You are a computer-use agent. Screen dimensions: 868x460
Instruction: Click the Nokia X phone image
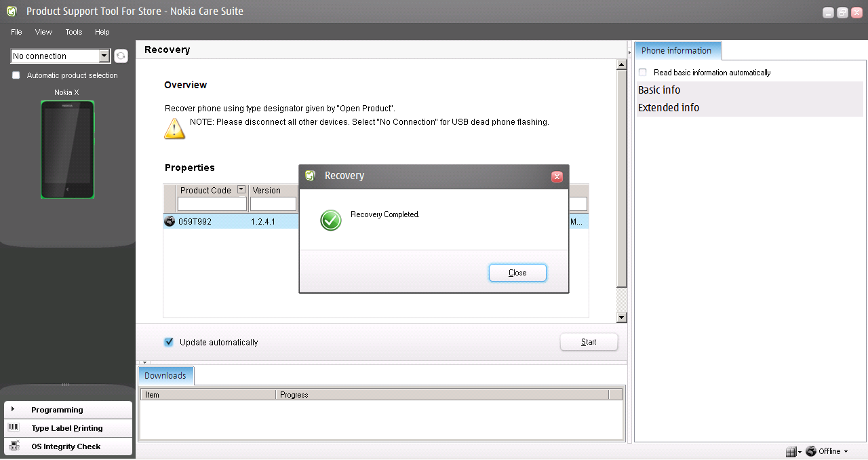67,150
